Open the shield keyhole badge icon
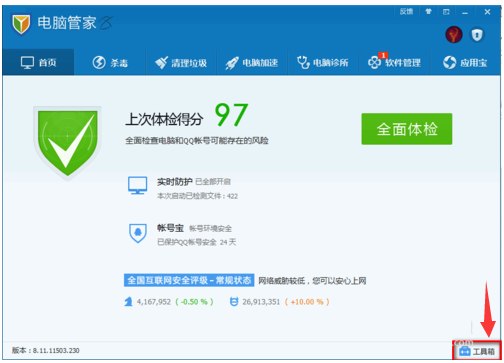The image size is (504, 363). [477, 35]
